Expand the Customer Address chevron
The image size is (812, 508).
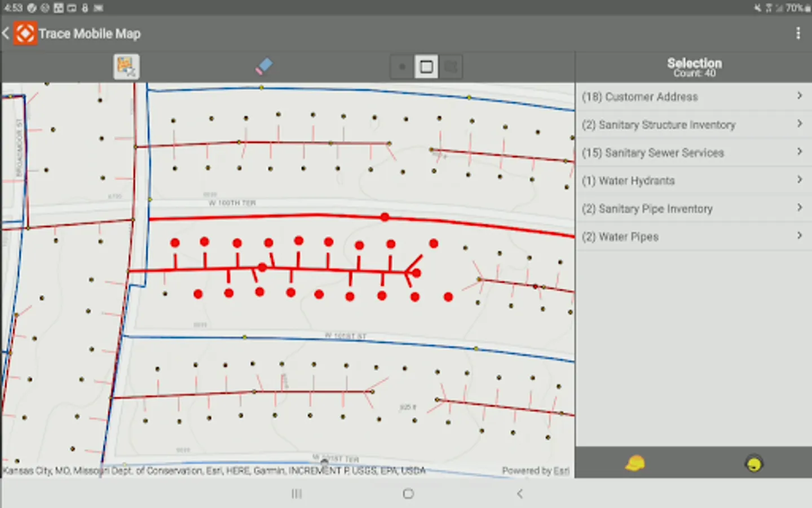click(800, 96)
